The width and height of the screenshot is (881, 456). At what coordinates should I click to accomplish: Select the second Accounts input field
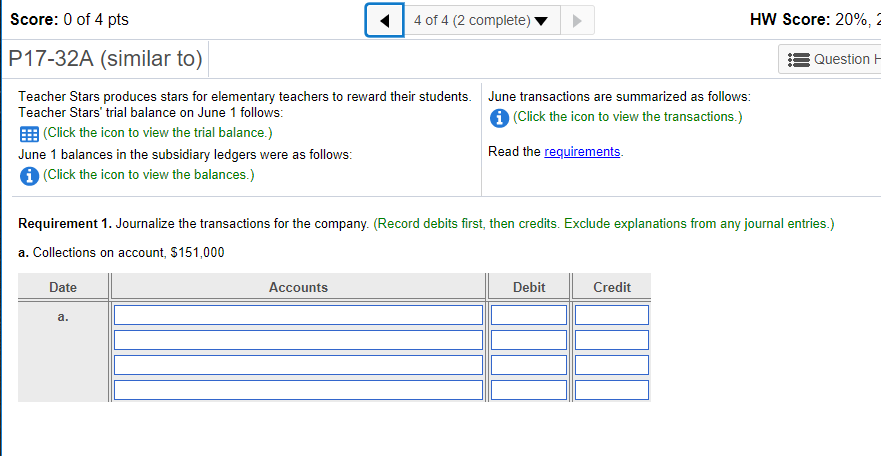click(298, 340)
